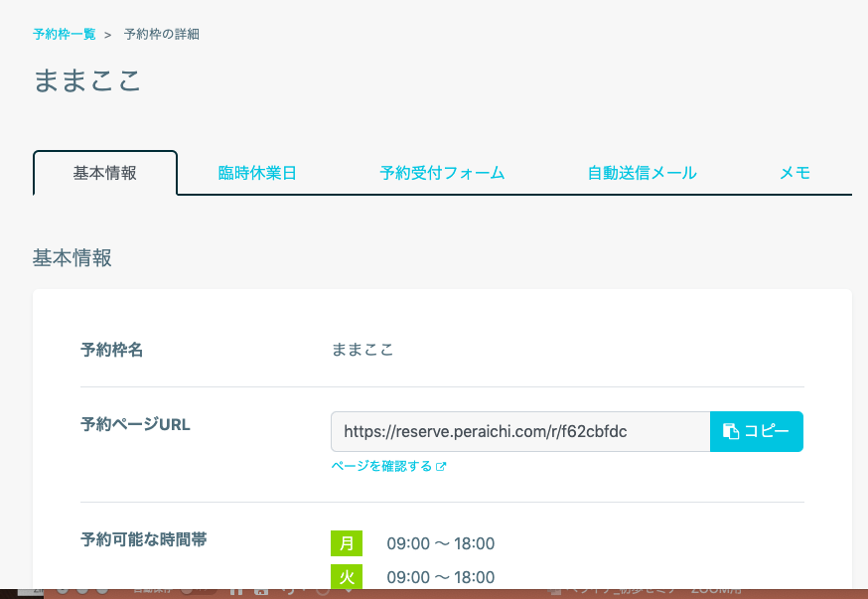Click the Monday 09:00 〜 18:00 time

pyautogui.click(x=441, y=543)
